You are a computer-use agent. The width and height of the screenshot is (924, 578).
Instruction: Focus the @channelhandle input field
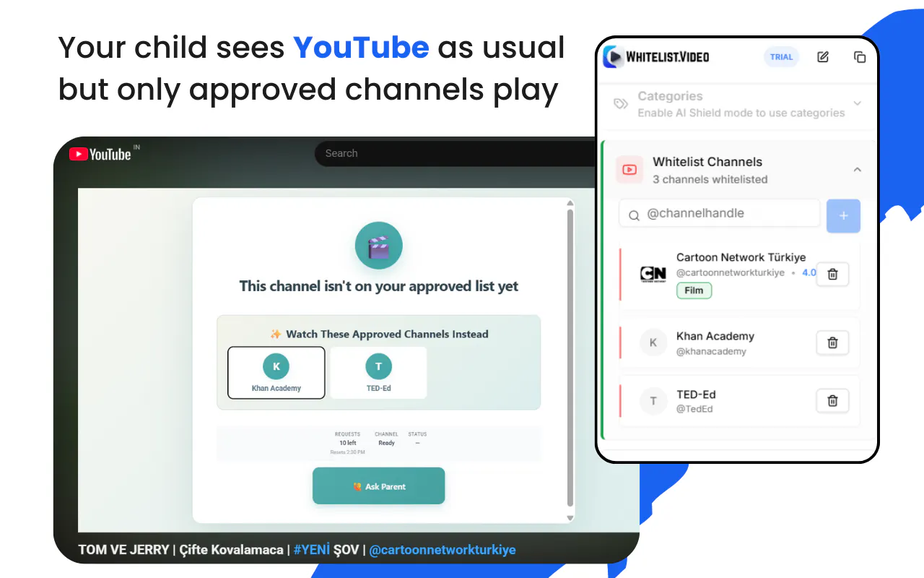click(x=720, y=214)
